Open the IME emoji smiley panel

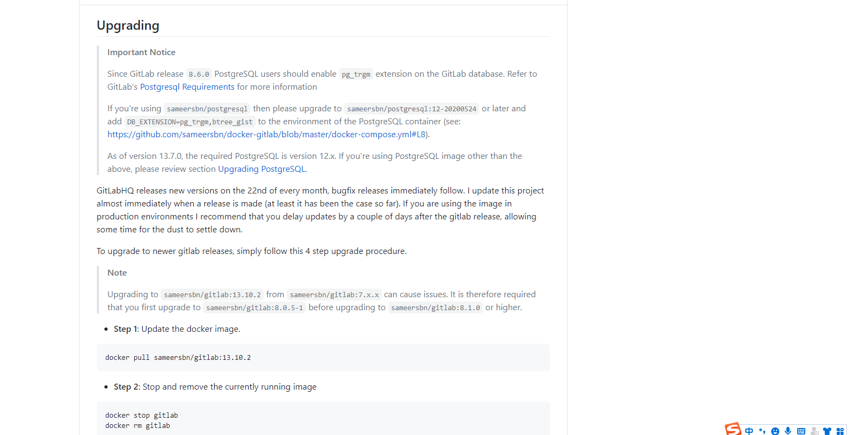click(x=775, y=431)
